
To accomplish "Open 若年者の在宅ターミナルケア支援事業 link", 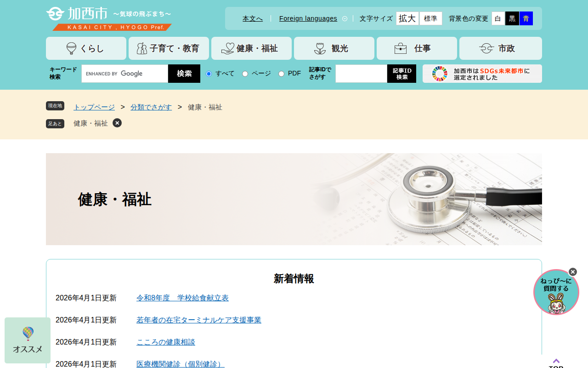I will coord(199,320).
